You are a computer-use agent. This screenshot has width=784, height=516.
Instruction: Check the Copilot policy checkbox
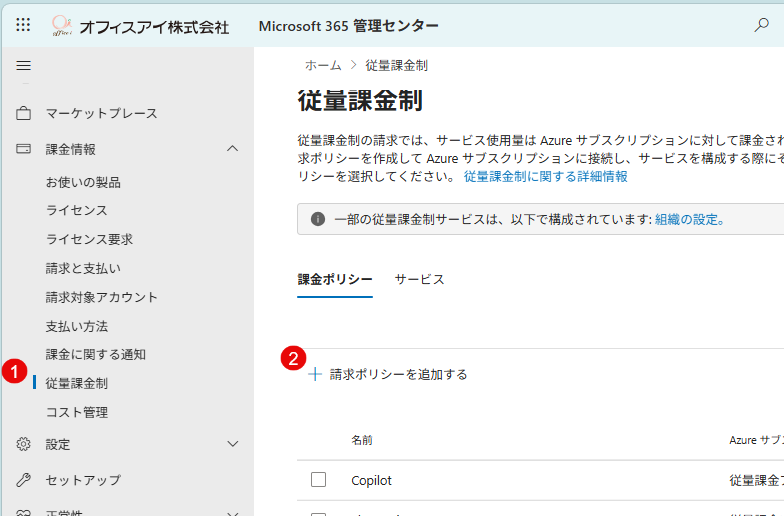pos(318,480)
